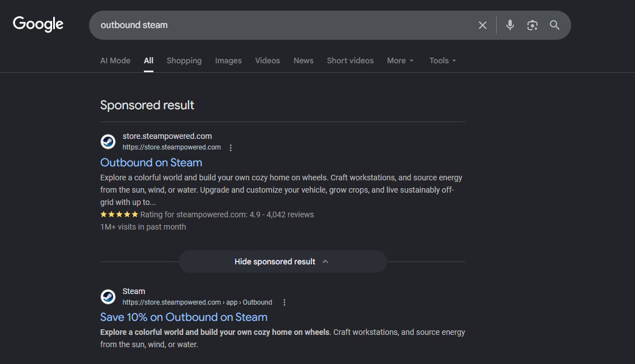Open the Shopping tab
This screenshot has width=635, height=364.
184,60
